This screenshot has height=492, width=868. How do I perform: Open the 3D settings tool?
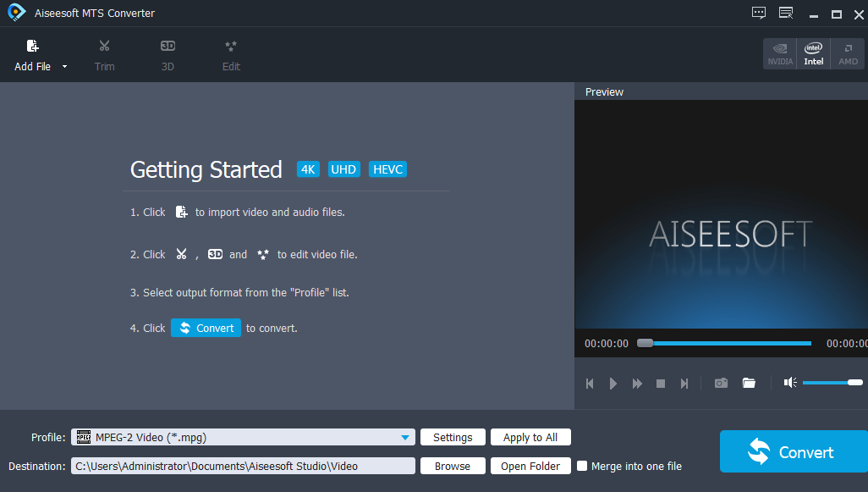point(168,56)
